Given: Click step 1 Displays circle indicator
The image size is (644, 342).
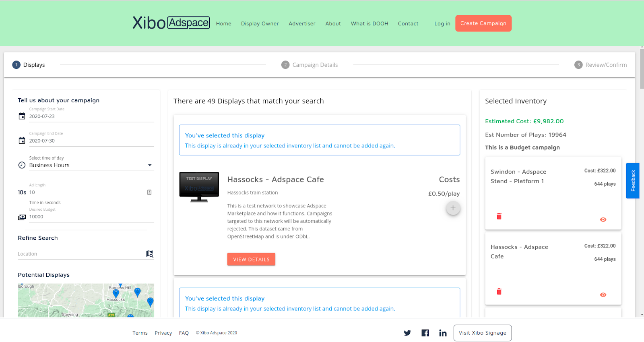Looking at the screenshot, I should click(17, 65).
